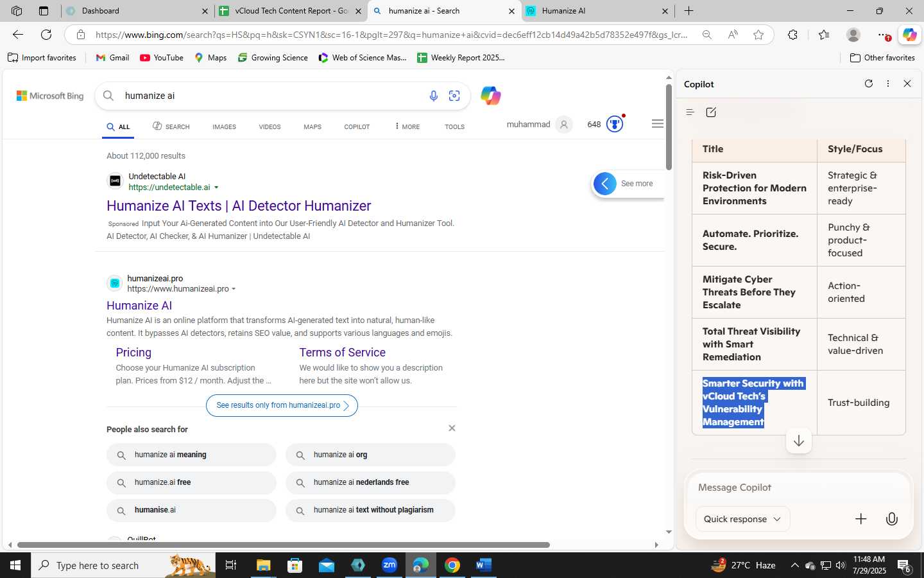Screen dimensions: 924x578
Task: Click the Message Copilot input box
Action: pyautogui.click(x=798, y=487)
